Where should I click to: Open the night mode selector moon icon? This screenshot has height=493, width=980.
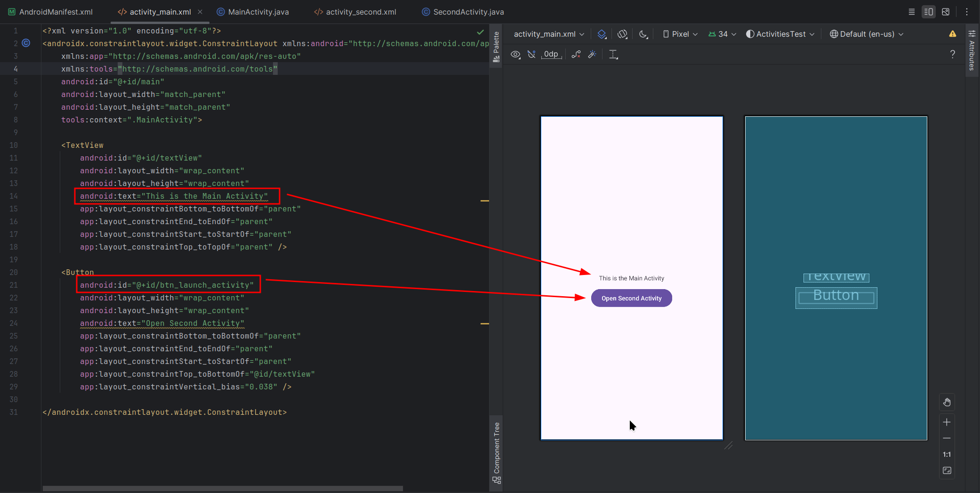pos(643,34)
